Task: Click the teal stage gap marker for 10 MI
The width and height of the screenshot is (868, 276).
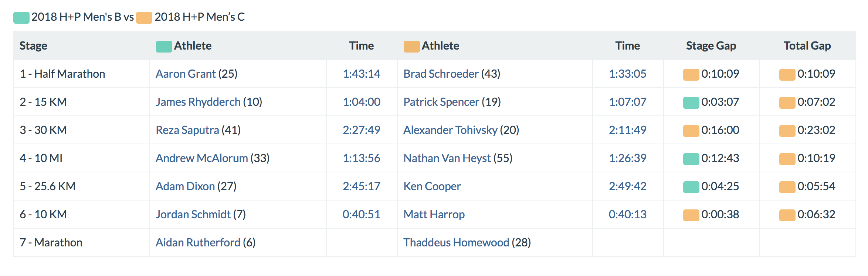Action: 691,159
